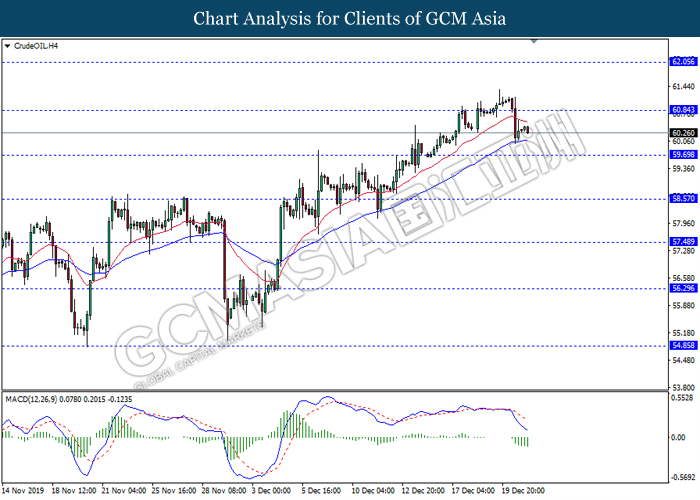Select the 60.843 price level label
700x500 pixels.
683,110
